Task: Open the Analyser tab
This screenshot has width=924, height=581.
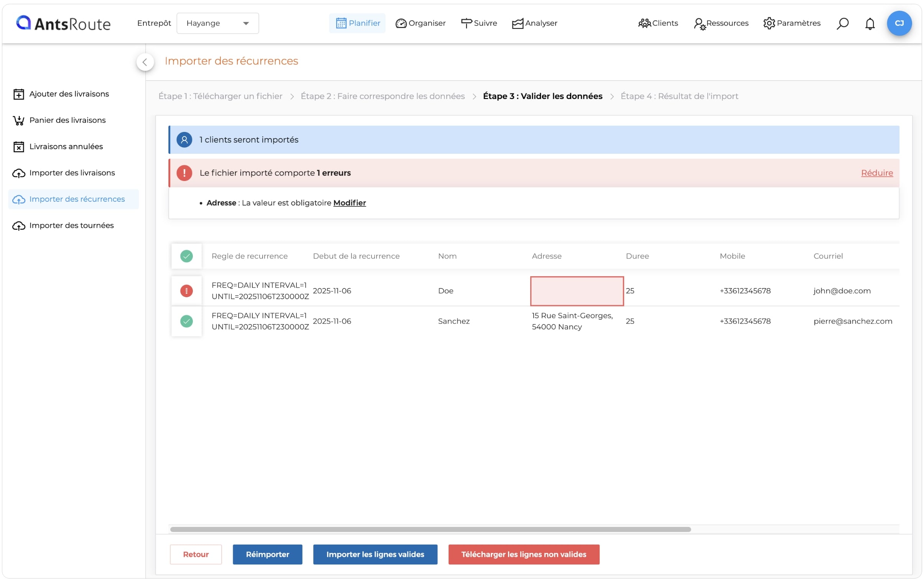Action: (x=534, y=23)
